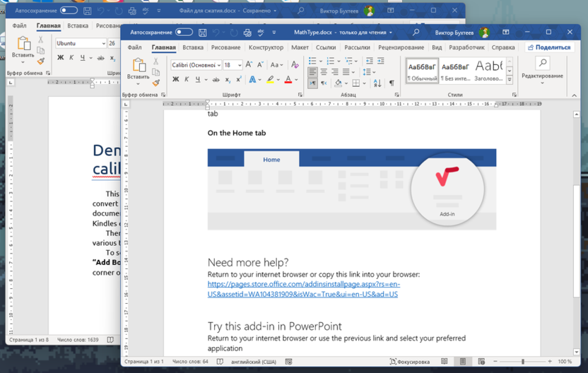Expand the Styles gallery more arrow

(x=510, y=80)
